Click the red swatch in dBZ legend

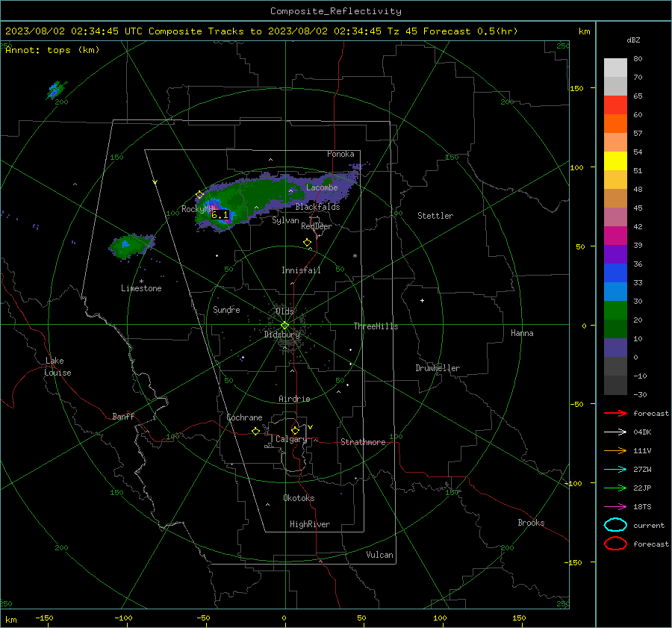[x=615, y=105]
